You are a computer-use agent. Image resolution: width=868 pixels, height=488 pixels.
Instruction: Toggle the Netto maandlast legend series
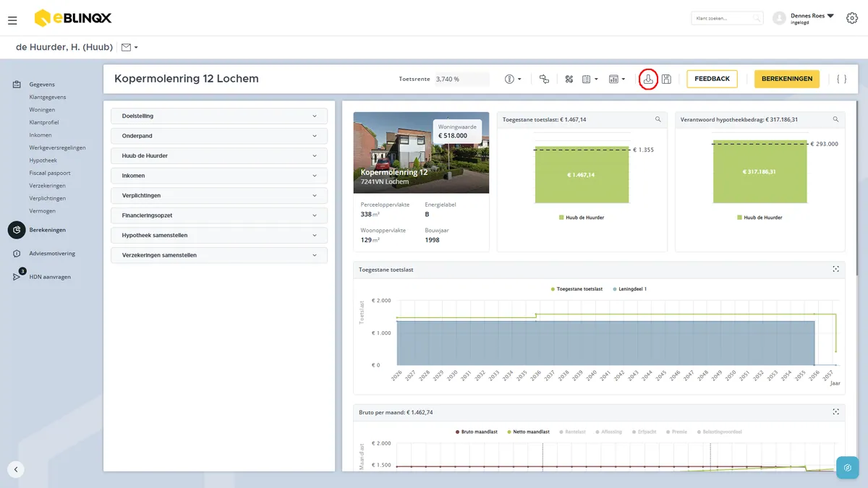[x=529, y=432]
